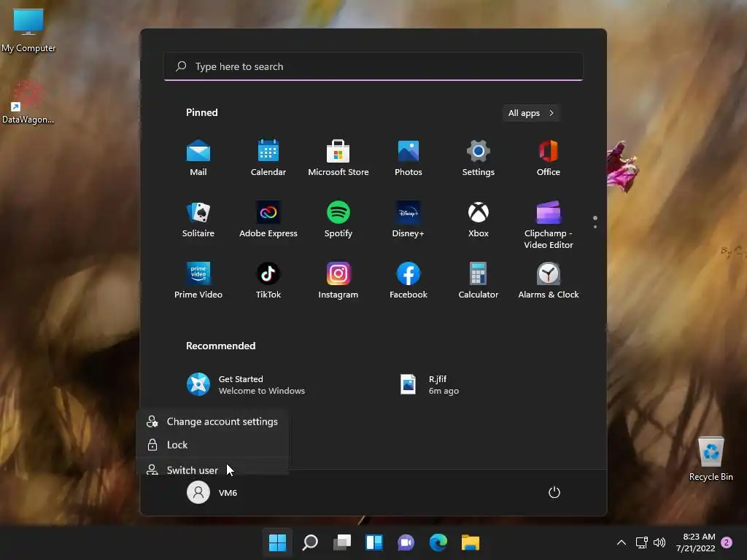Open Task View on taskbar
The width and height of the screenshot is (747, 560).
click(342, 542)
